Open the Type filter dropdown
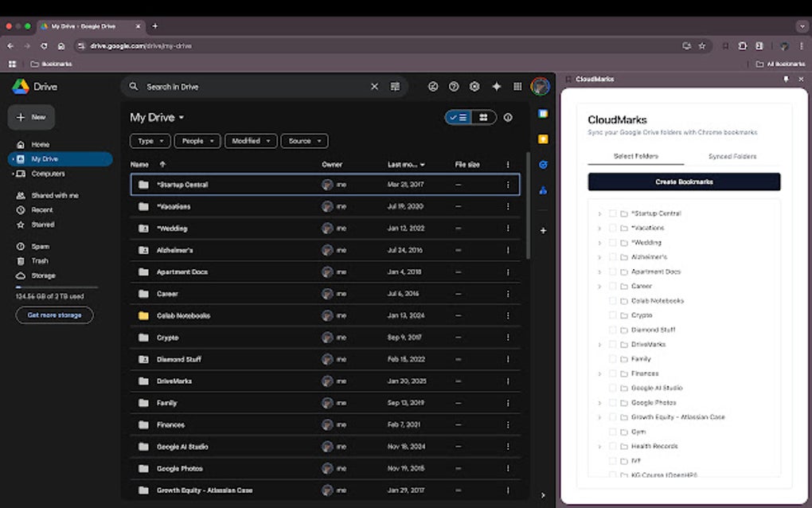Screen dimensions: 812x508 click(150, 141)
